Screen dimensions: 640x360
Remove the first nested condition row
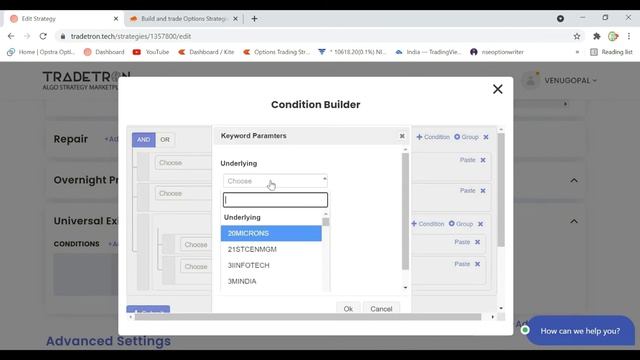click(x=478, y=242)
